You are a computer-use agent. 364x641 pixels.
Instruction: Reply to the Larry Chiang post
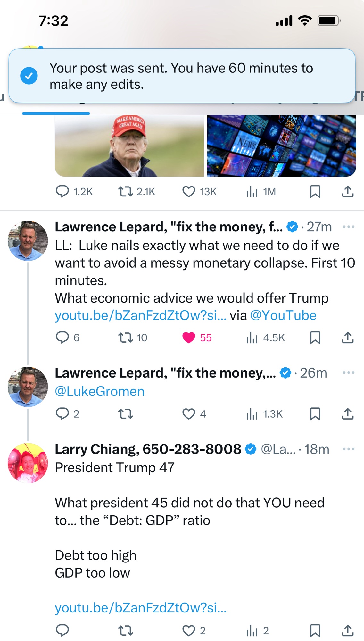[62, 630]
